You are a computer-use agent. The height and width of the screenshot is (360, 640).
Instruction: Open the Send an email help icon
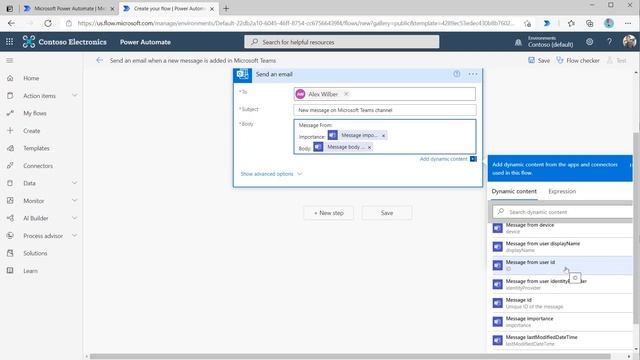coord(457,74)
